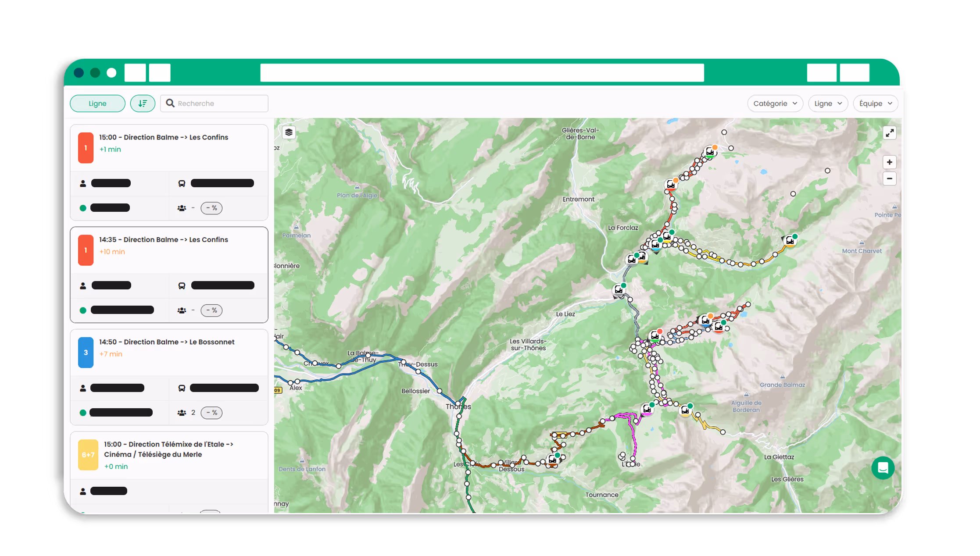Viewport: 980px width, 556px height.
Task: Click percent badge on 15:00 Les Confins card
Action: click(211, 208)
